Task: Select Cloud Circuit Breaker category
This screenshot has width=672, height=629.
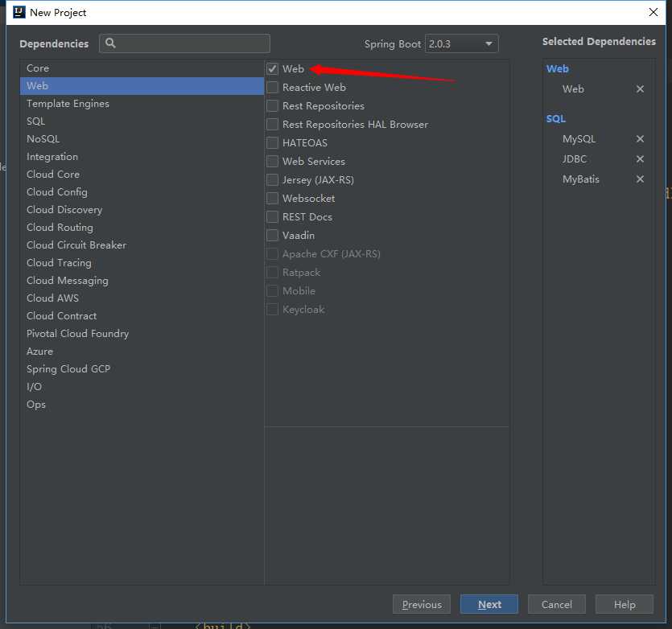Action: [x=142, y=245]
